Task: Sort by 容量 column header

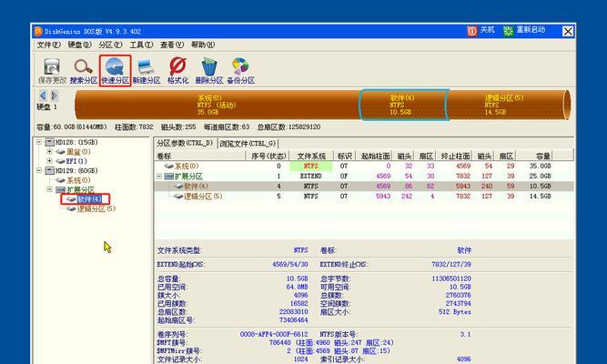Action: 535,156
